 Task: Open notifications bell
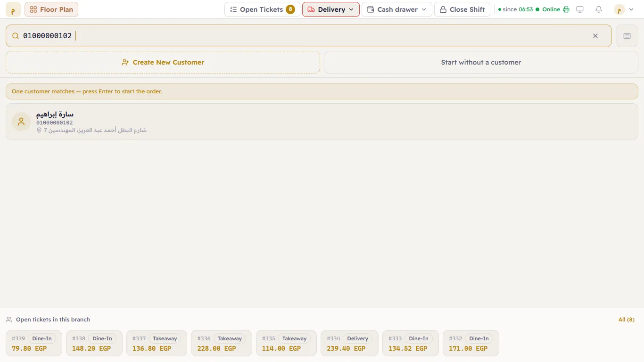pos(599,9)
